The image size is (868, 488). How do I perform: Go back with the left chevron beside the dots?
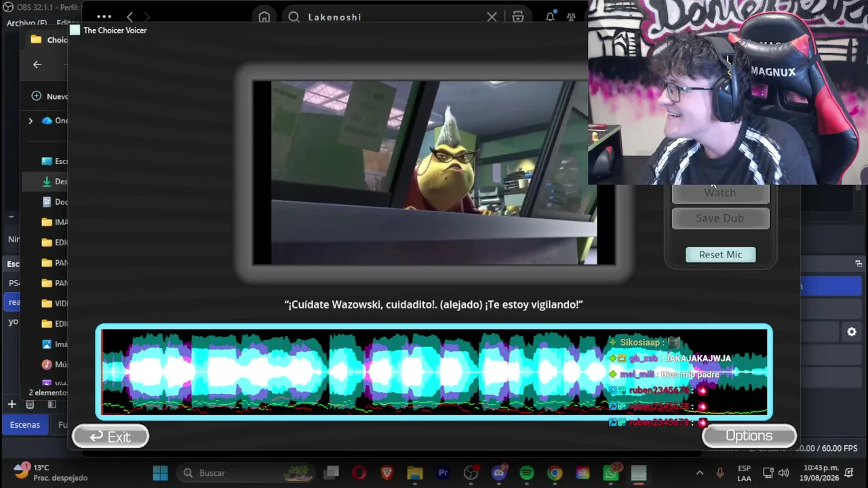click(130, 17)
